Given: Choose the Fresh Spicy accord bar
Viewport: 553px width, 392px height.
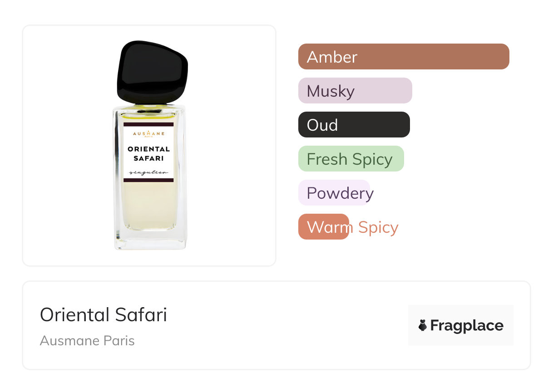Looking at the screenshot, I should (351, 159).
